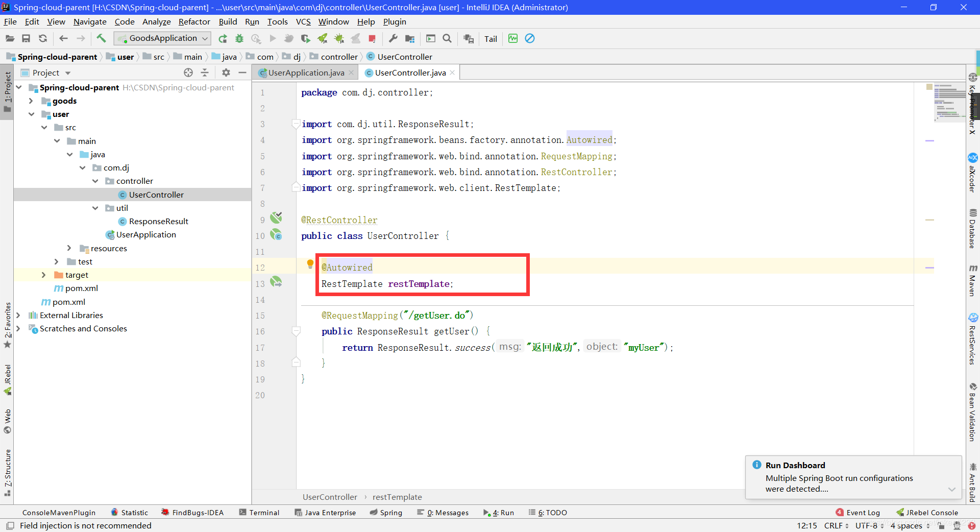Click the CRLF line separator selector
This screenshot has height=532, width=980.
pyautogui.click(x=836, y=525)
